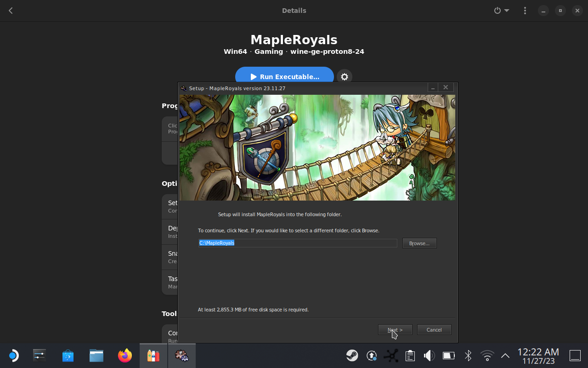Viewport: 588px width, 368px height.
Task: Run Executable in Bottles details
Action: tap(284, 77)
